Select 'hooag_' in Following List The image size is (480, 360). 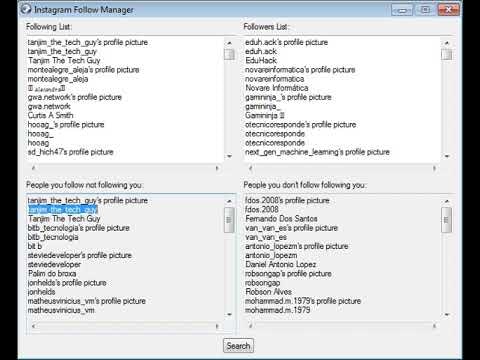(40, 134)
